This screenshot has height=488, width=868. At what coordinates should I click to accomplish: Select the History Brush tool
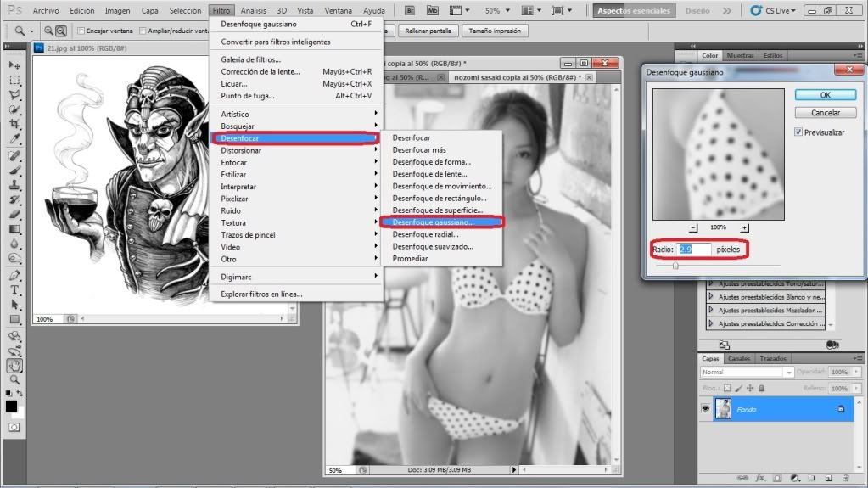(14, 199)
